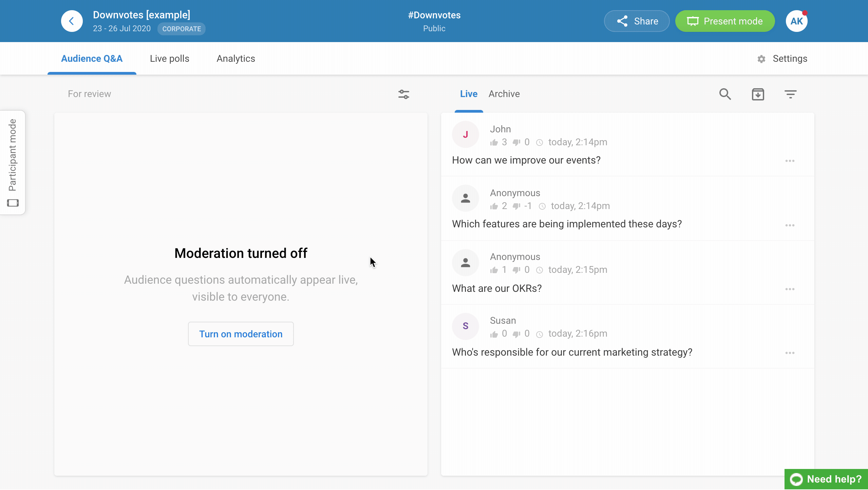Screen dimensions: 868x490
Task: Click the Settings gear icon
Action: click(x=761, y=59)
